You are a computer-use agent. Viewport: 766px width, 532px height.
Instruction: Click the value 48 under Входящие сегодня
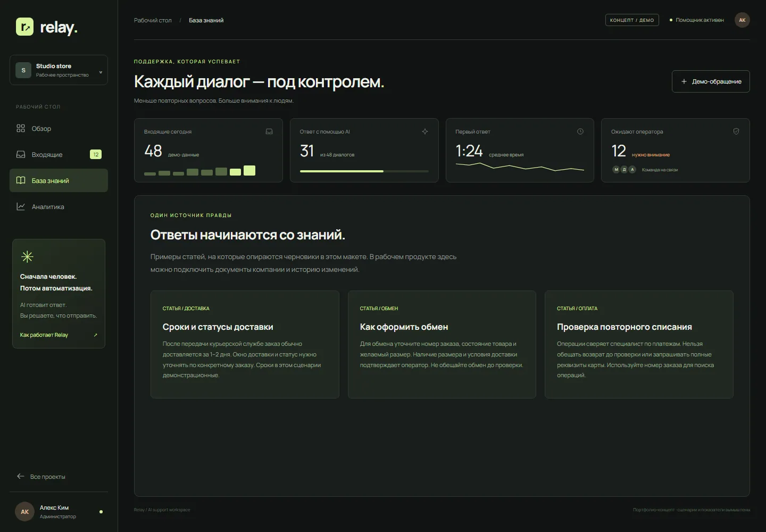pos(153,151)
